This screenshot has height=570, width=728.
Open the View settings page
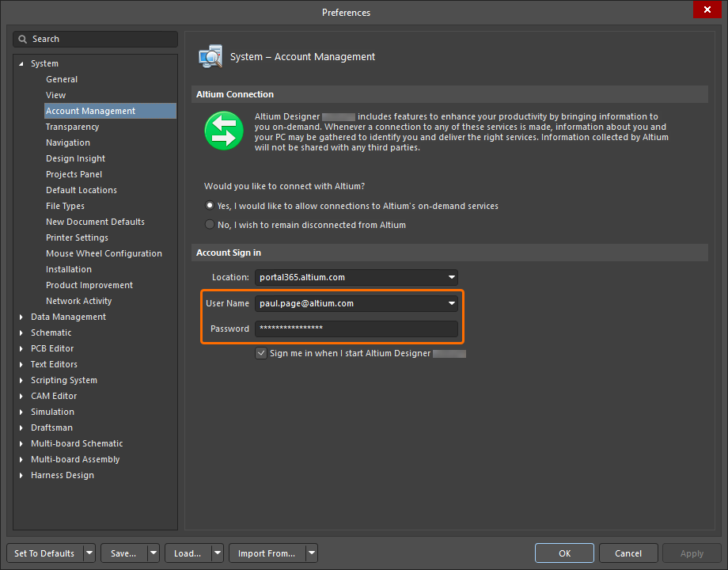55,95
